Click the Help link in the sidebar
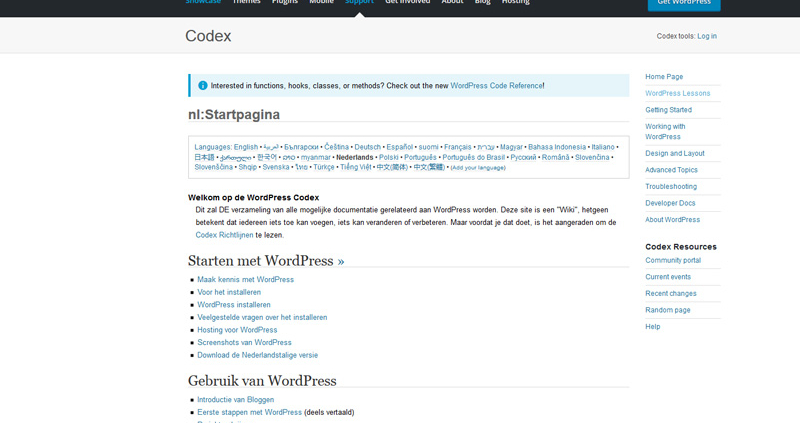The width and height of the screenshot is (800, 423). (653, 327)
